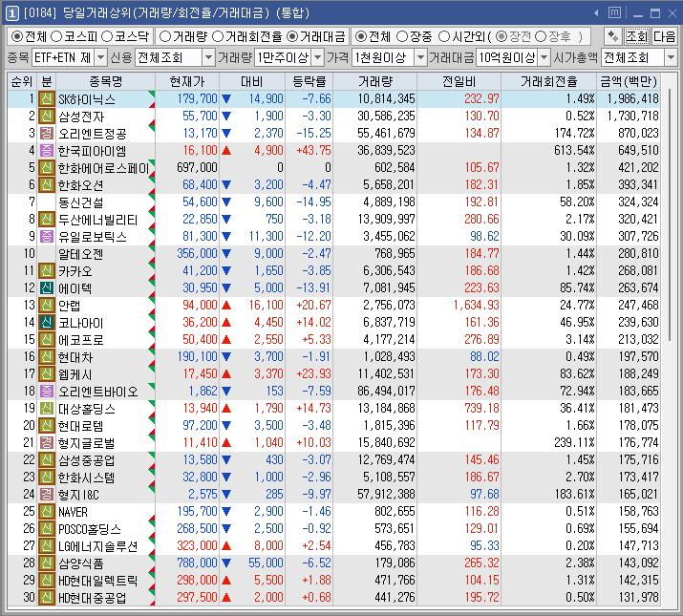Click the 신 badge beside NAVER
The width and height of the screenshot is (683, 616).
pos(46,512)
